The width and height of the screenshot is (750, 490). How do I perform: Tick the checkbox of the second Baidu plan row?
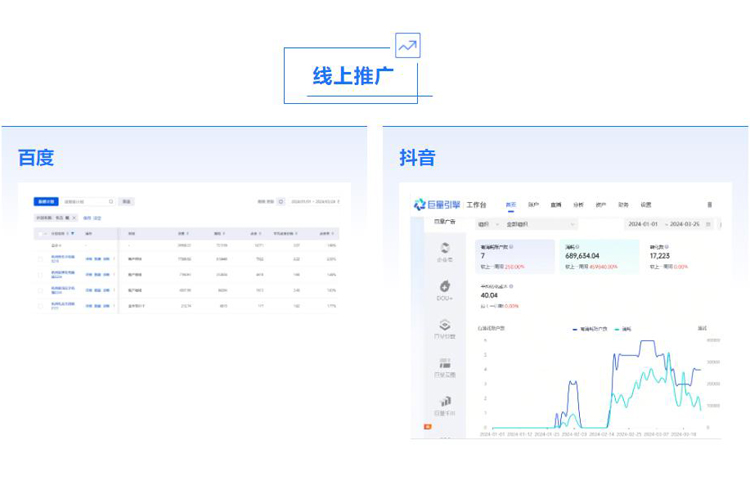40,275
